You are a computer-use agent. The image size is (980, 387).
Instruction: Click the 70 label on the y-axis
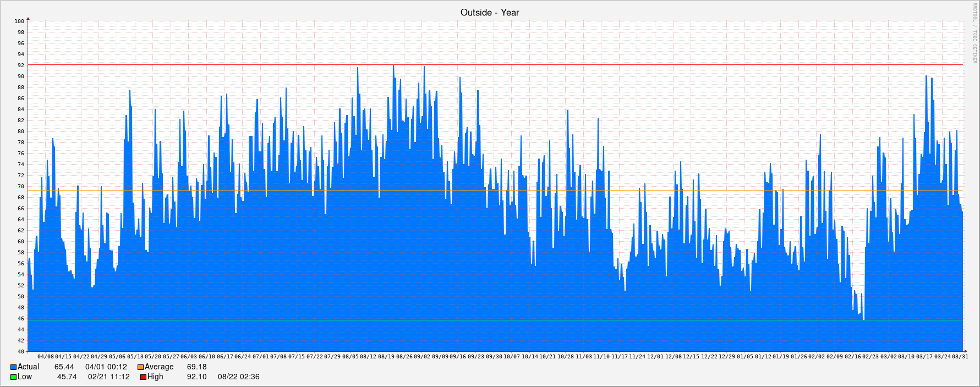coord(21,187)
